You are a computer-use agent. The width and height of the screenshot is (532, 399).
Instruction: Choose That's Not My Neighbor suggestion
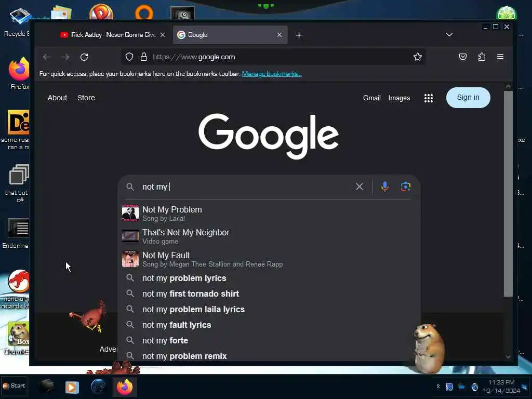pyautogui.click(x=269, y=236)
